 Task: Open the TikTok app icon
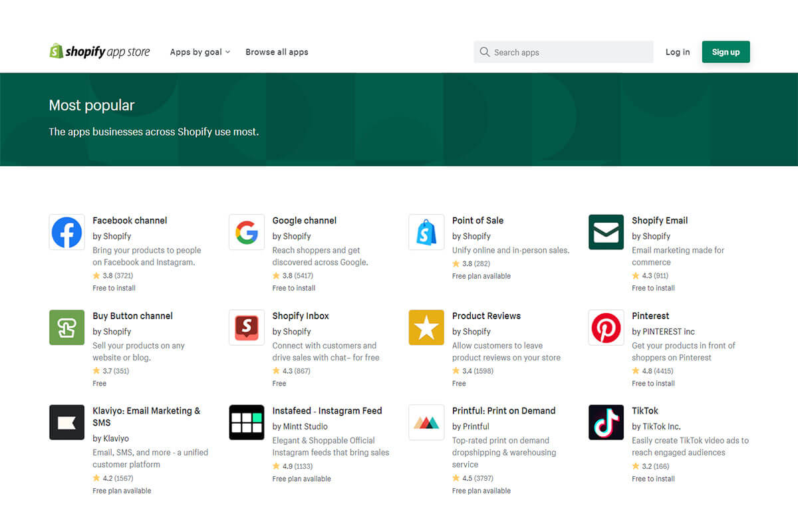(x=606, y=422)
